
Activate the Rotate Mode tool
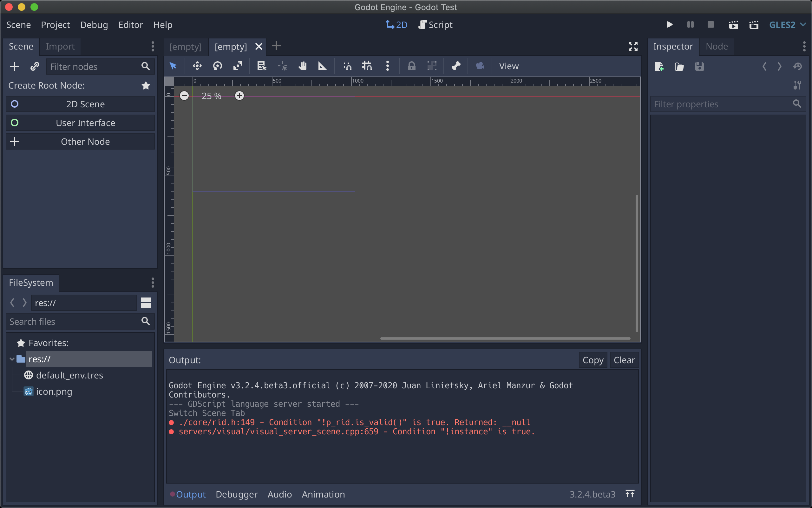point(218,66)
